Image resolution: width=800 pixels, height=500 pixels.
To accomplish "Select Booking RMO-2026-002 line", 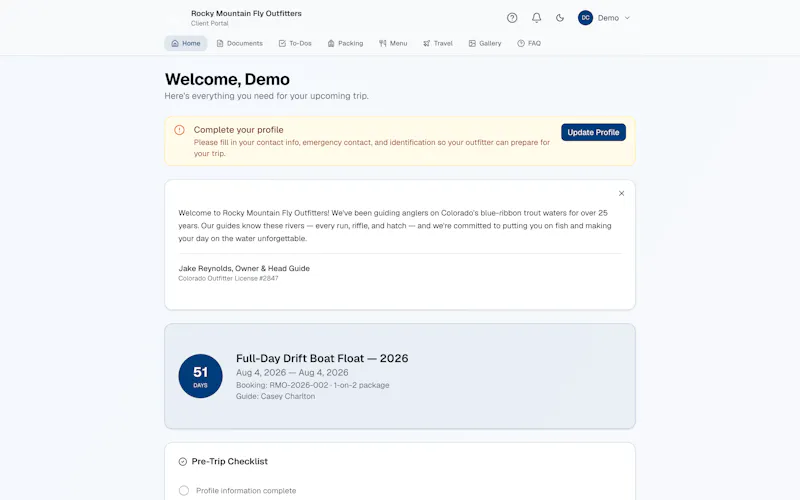I will (x=312, y=385).
